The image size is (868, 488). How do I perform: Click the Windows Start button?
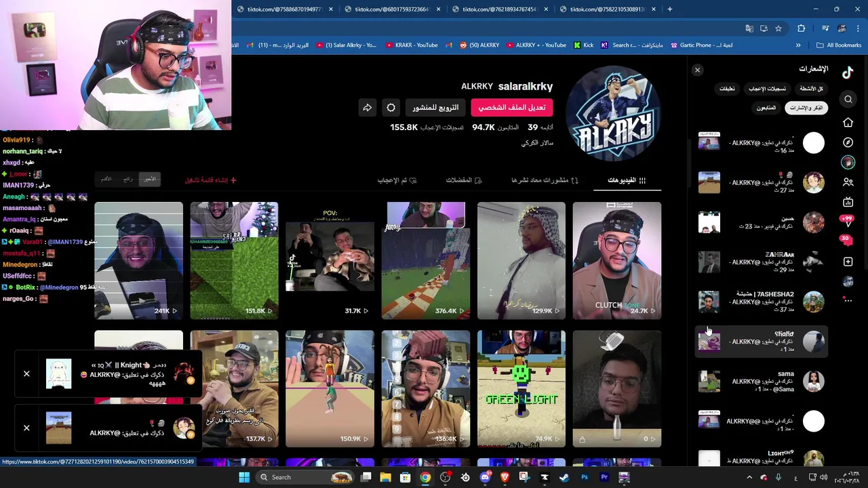[x=244, y=477]
